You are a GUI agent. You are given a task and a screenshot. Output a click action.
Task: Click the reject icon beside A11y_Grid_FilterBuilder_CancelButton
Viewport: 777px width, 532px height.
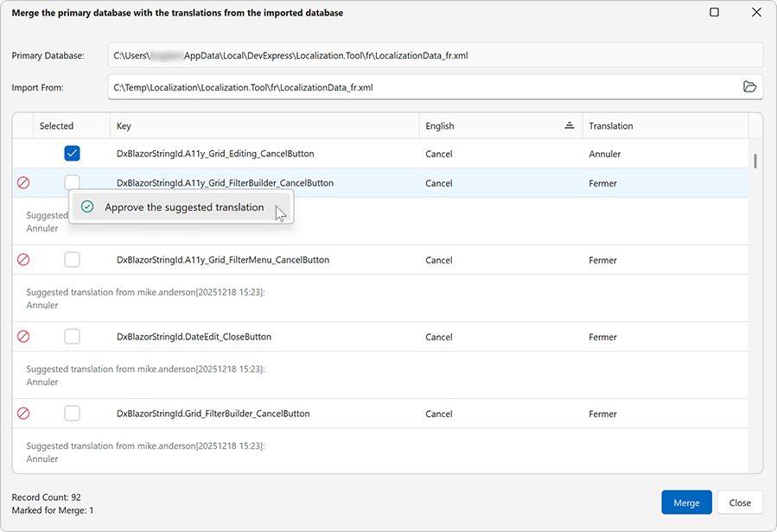pos(22,182)
